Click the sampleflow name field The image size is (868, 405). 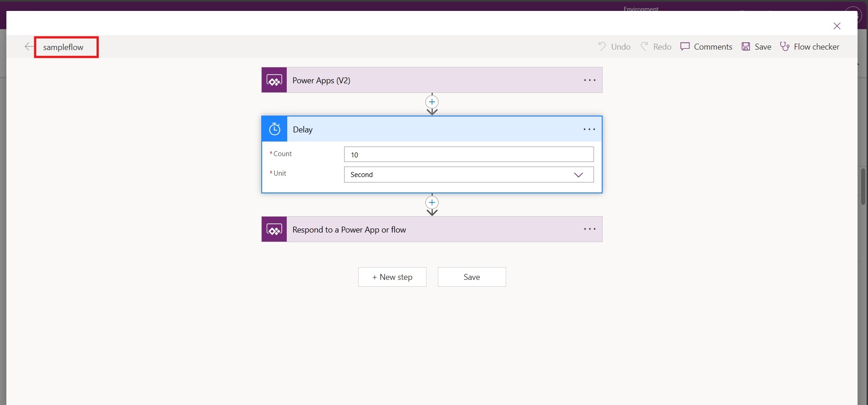pos(64,47)
